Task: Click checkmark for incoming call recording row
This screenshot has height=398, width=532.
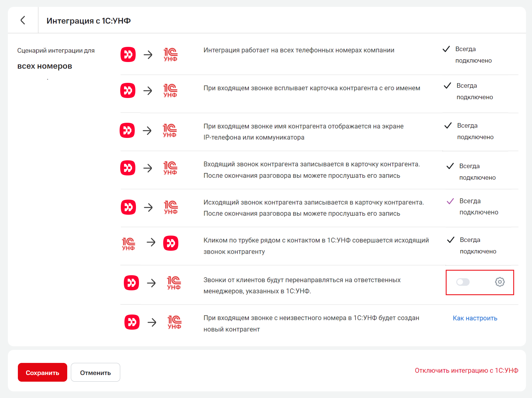Action: pos(450,166)
